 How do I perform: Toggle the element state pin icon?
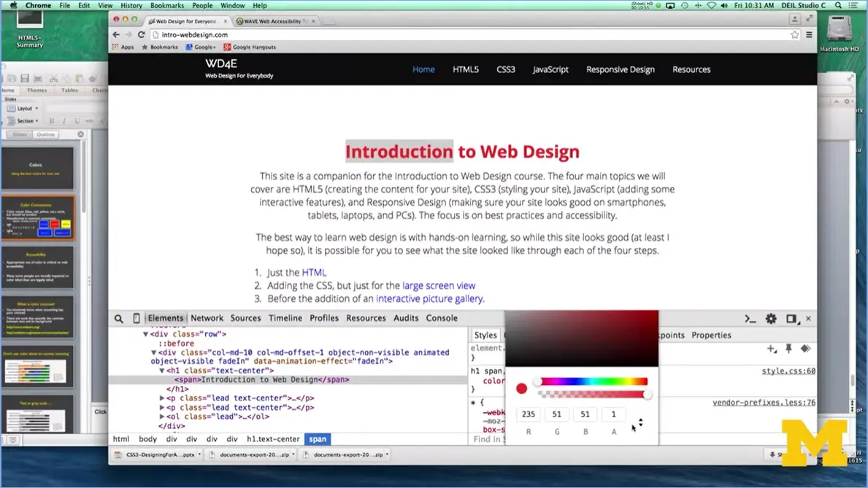788,349
